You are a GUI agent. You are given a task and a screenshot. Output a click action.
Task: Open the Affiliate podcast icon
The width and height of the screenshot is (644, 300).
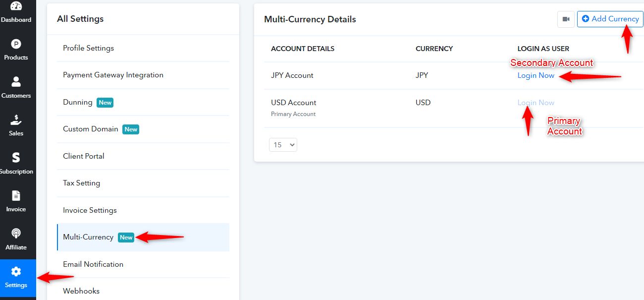pos(16,233)
